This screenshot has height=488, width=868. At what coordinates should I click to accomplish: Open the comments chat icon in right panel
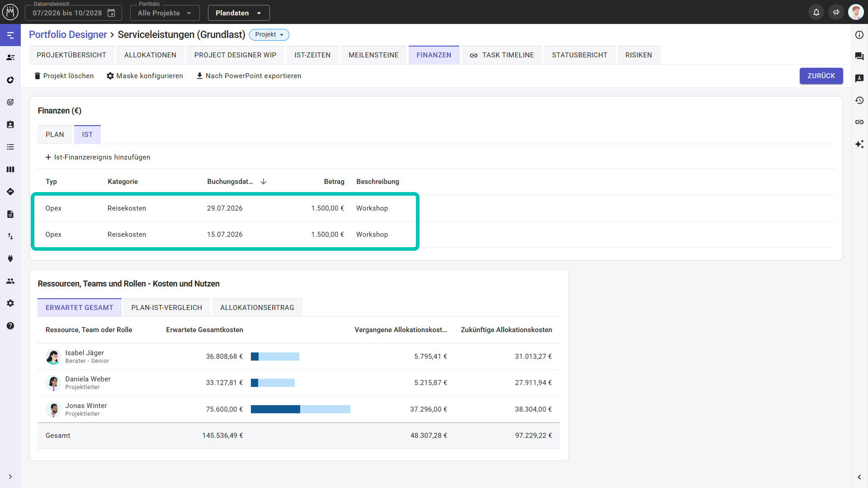pyautogui.click(x=859, y=56)
